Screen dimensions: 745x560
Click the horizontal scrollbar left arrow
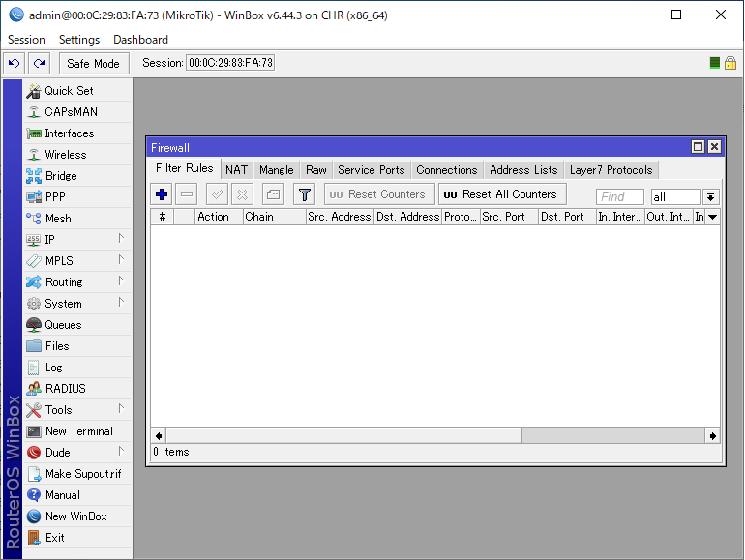pyautogui.click(x=159, y=436)
